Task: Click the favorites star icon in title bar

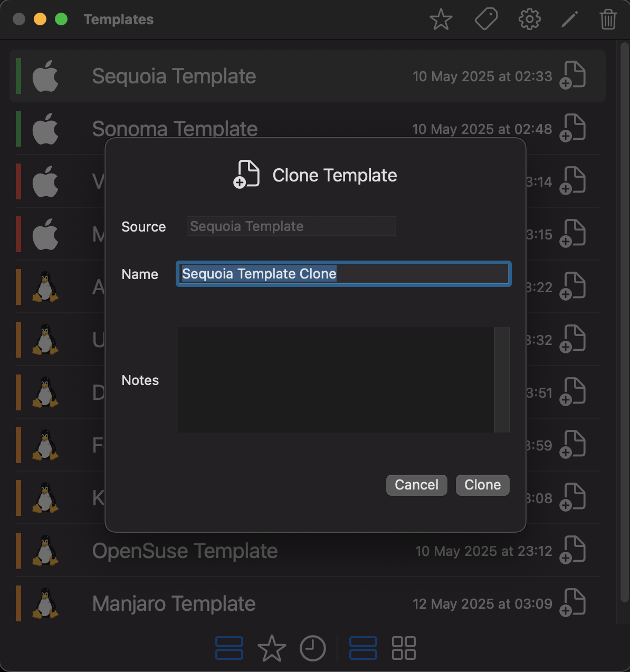Action: (441, 20)
